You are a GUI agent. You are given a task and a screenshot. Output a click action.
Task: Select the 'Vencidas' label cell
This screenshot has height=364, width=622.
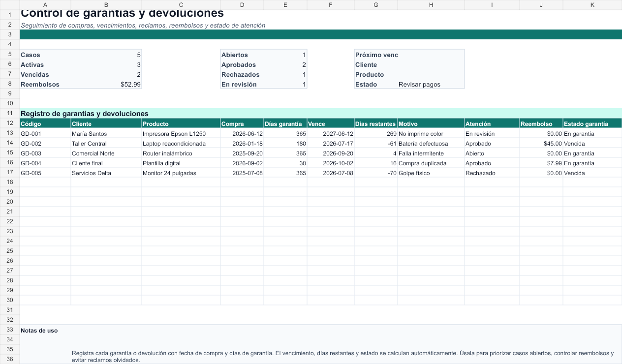coord(45,74)
